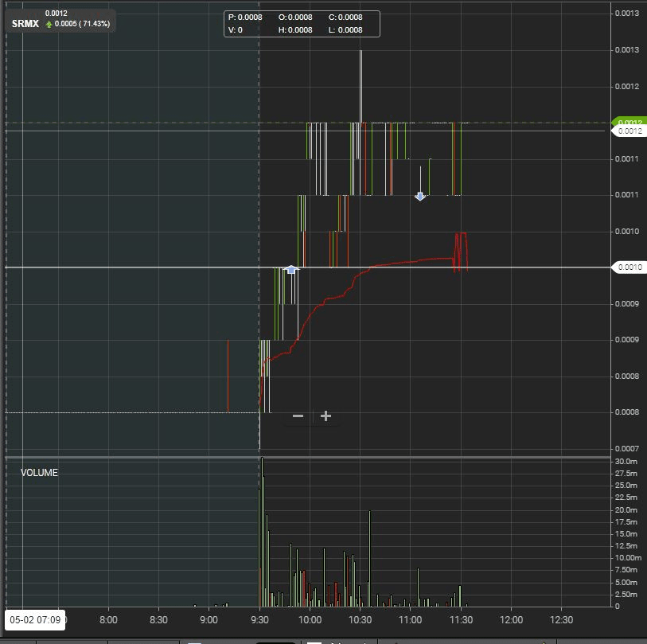647x644 pixels.
Task: Click the 30.0m volume axis label
Action: (626, 462)
